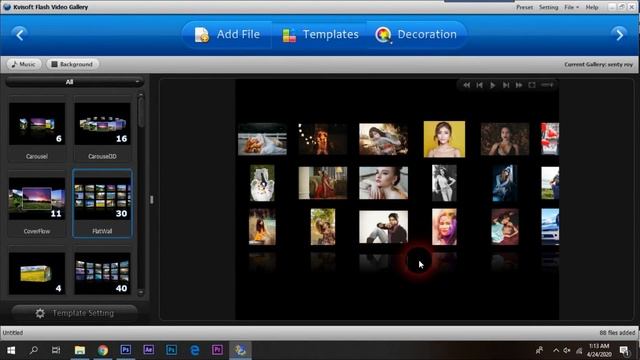The image size is (640, 360).
Task: Click the Current Gallery label text
Action: point(598,64)
